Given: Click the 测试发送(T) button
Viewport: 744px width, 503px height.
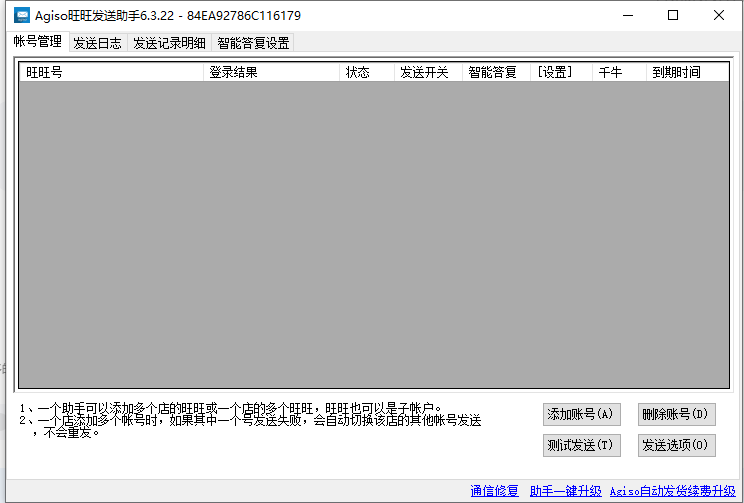Looking at the screenshot, I should (582, 445).
